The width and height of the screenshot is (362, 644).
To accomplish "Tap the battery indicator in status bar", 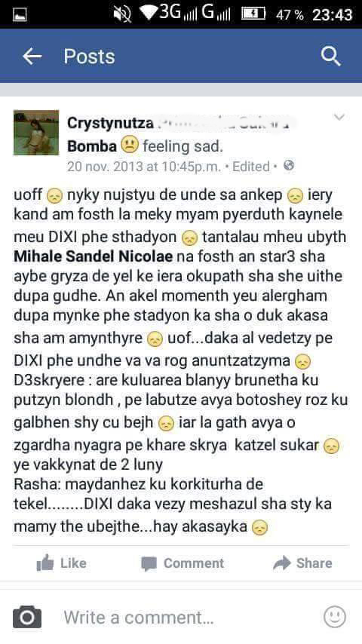I will (253, 14).
